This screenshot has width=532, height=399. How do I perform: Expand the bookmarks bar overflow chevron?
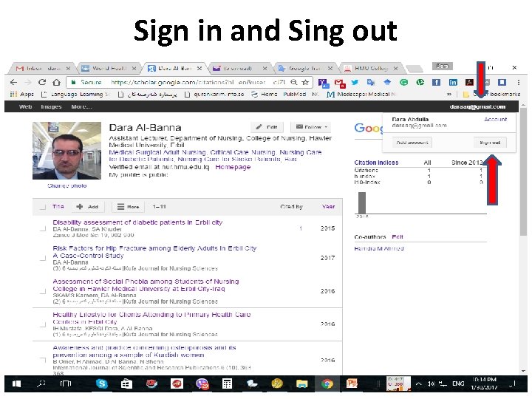pyautogui.click(x=449, y=94)
